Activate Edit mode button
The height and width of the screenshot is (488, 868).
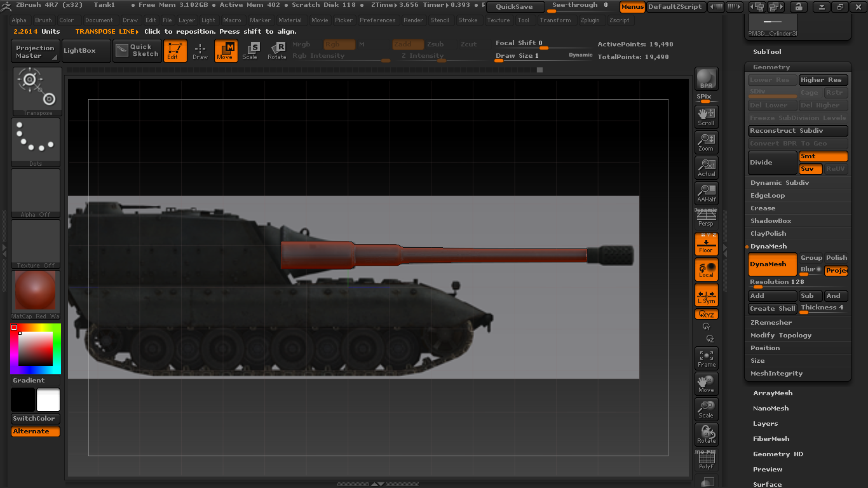(175, 51)
